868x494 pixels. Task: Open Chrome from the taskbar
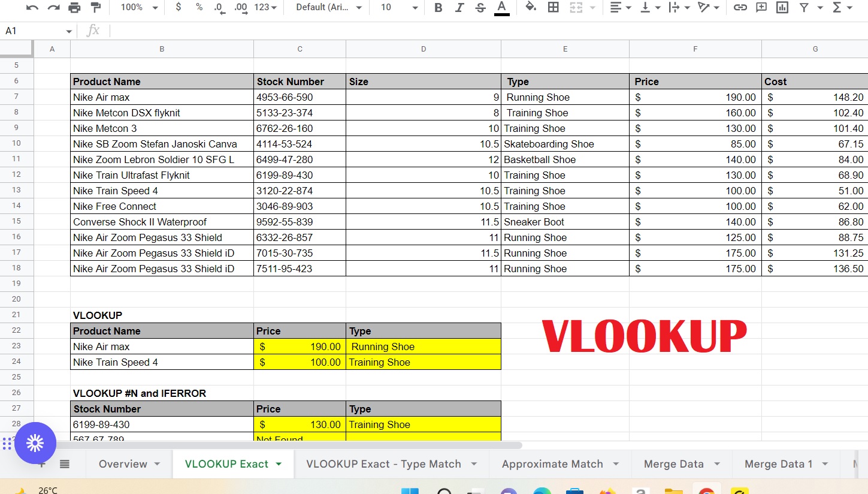pos(706,491)
